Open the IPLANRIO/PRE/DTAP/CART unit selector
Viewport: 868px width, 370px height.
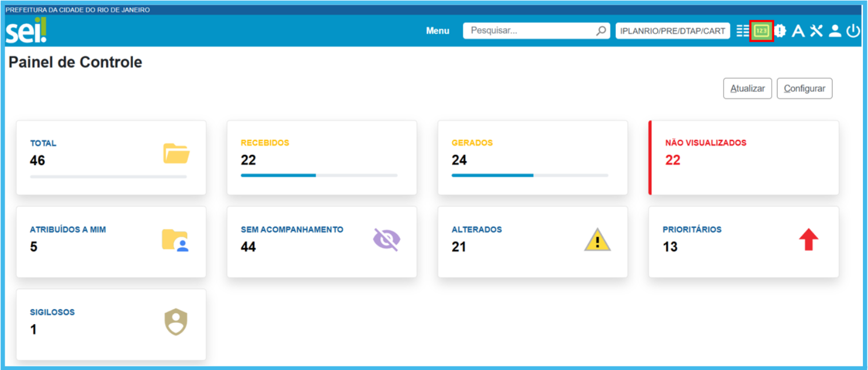coord(673,31)
